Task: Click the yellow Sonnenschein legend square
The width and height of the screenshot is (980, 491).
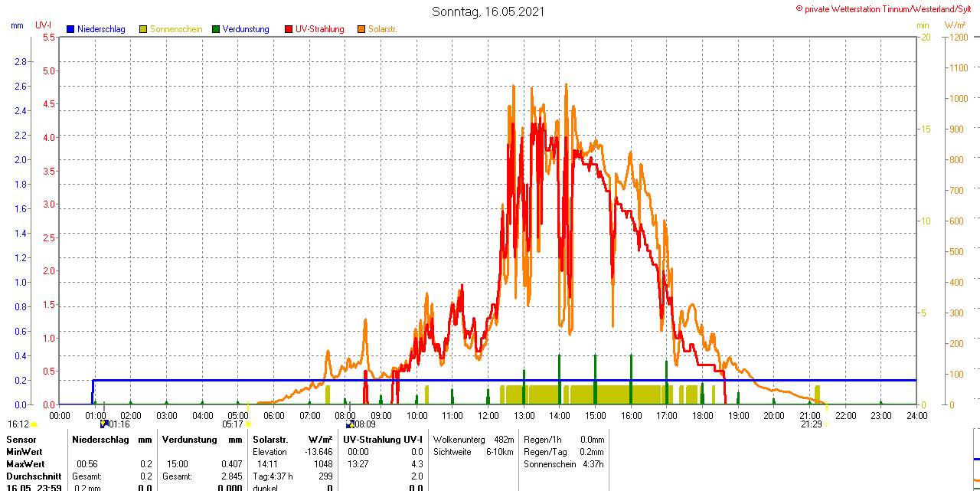Action: click(143, 29)
